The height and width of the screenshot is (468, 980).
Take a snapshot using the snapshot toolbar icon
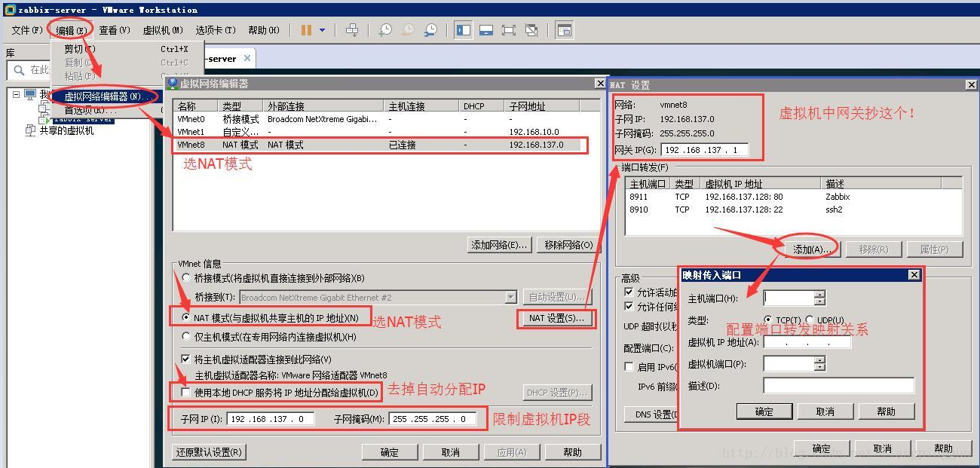coord(385,30)
